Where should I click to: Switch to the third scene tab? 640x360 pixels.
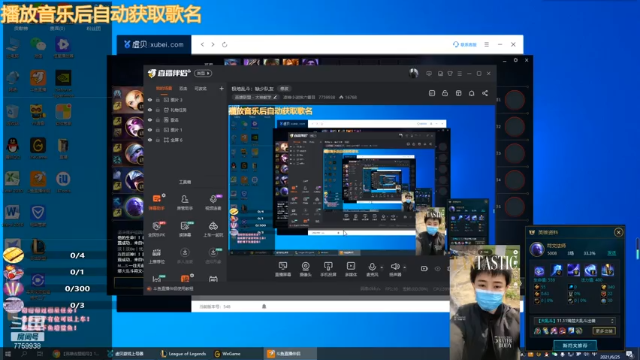coord(200,88)
